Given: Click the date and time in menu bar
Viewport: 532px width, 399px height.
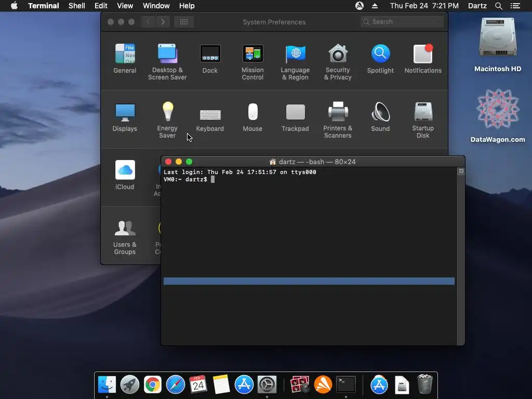Looking at the screenshot, I should click(x=424, y=6).
